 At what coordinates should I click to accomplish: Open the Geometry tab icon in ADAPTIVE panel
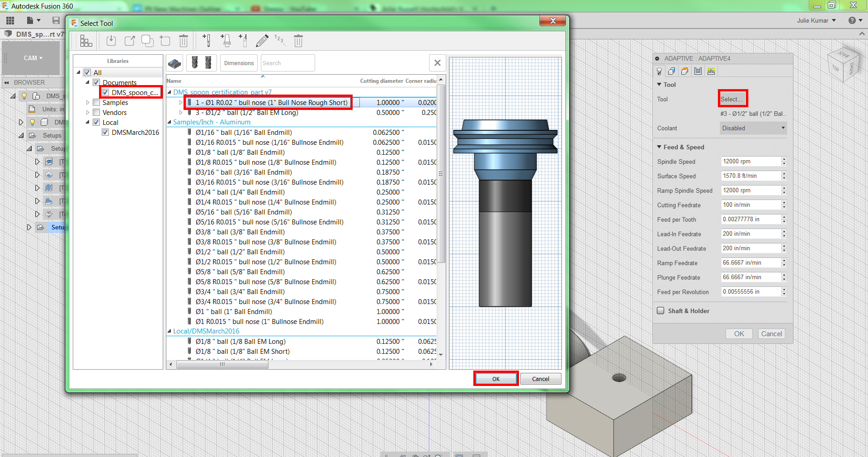tap(672, 71)
